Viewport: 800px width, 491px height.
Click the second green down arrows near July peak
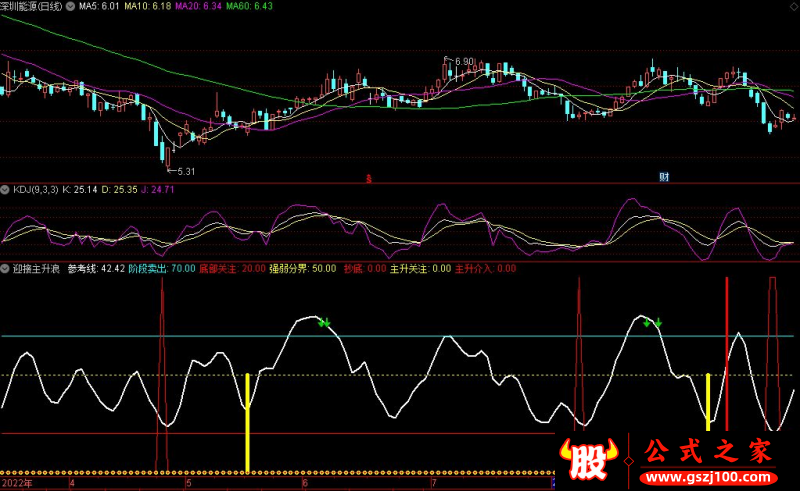(652, 323)
